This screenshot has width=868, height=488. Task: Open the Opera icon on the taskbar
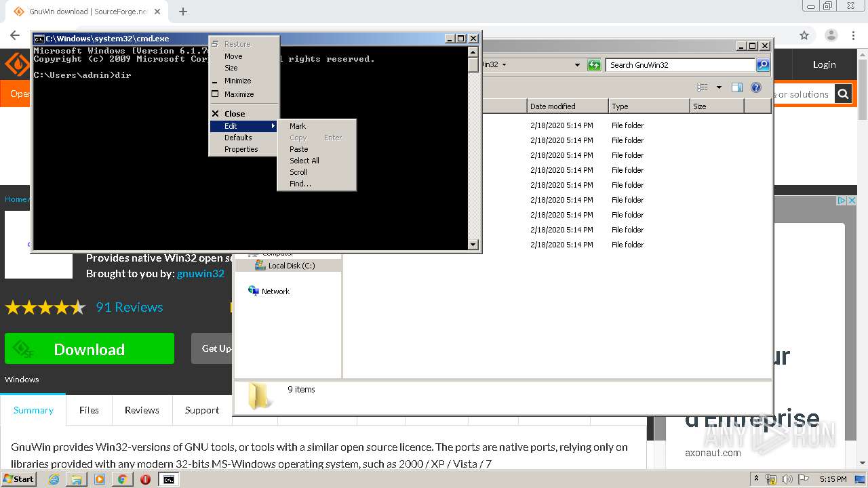coord(145,479)
